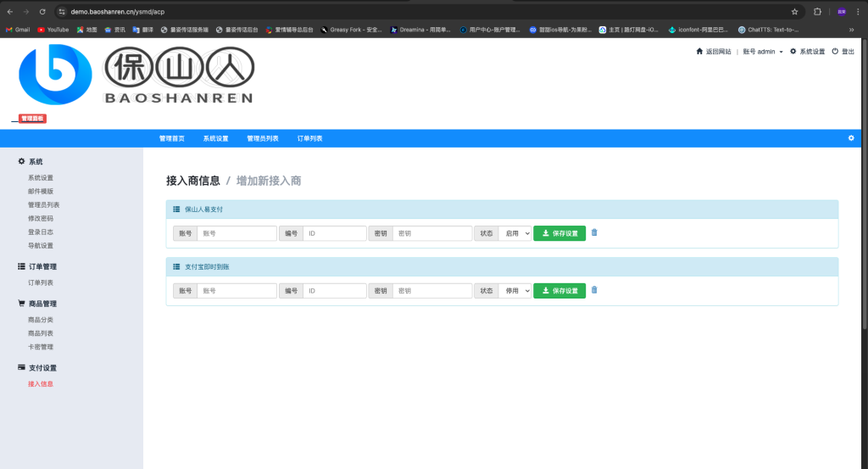Image resolution: width=868 pixels, height=469 pixels.
Task: Expand the 账号 admin dropdown
Action: [x=763, y=52]
